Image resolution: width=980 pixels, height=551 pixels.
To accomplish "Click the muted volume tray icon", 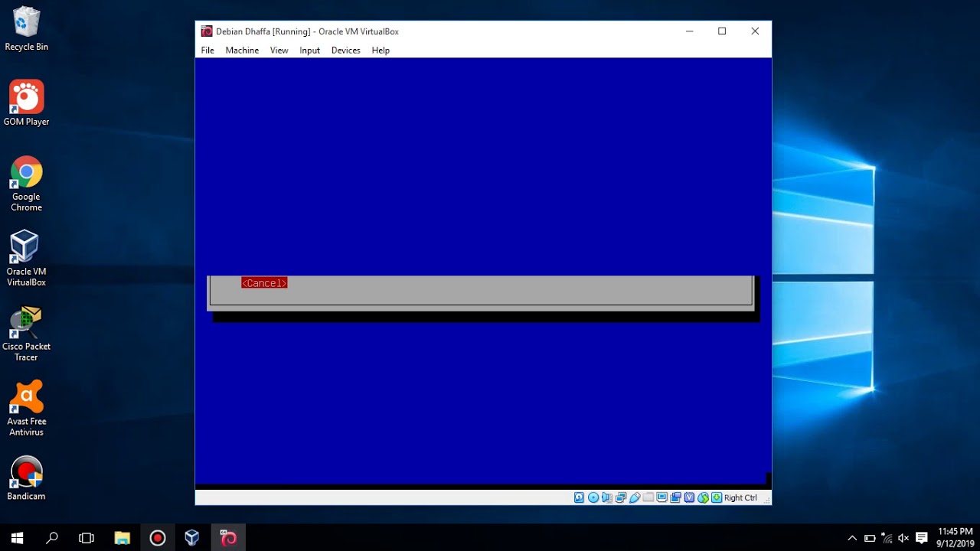I will pos(903,538).
